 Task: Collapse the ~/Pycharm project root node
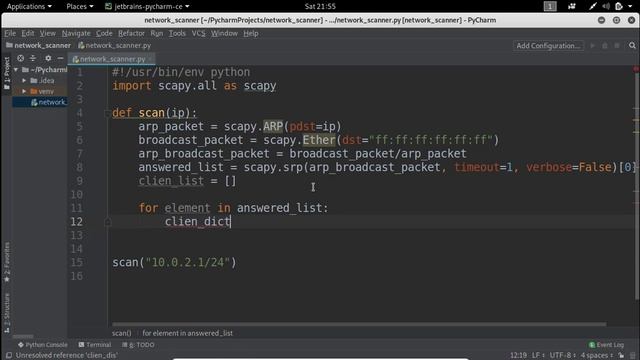16,70
